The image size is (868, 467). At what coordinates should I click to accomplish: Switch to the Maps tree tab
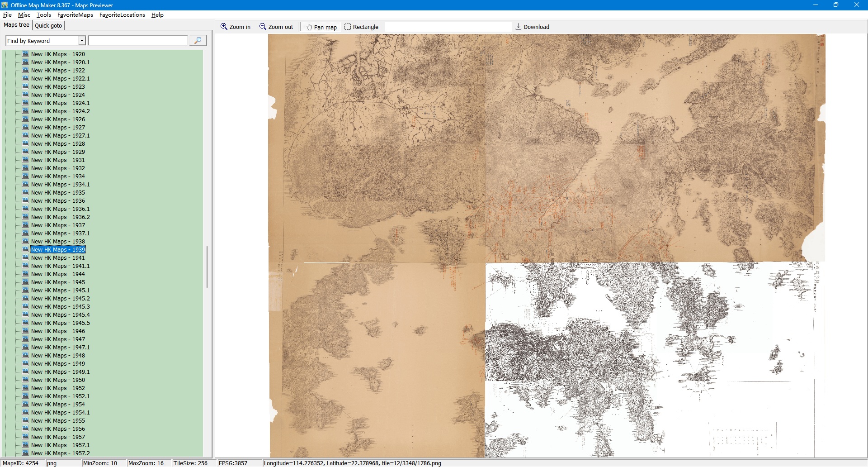(16, 25)
